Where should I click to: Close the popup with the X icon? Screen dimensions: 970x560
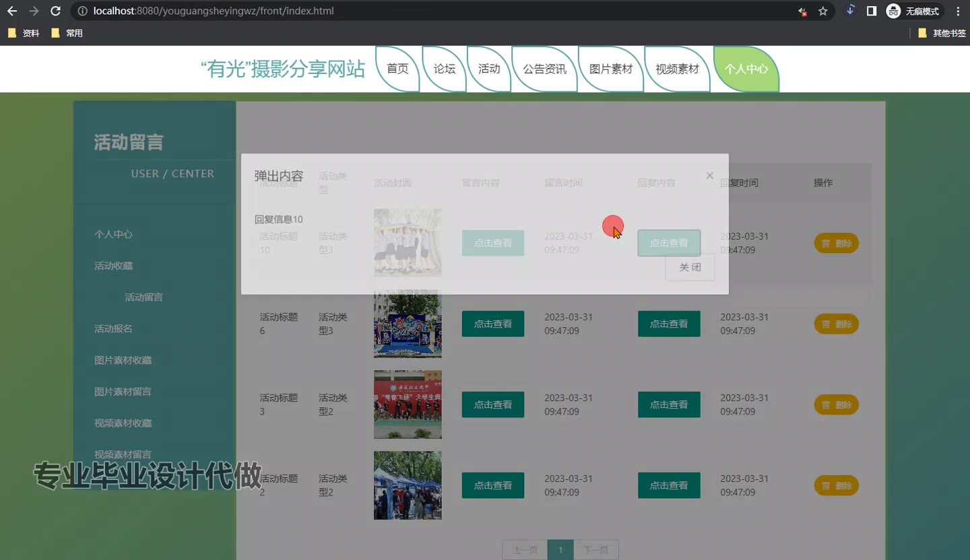(x=709, y=176)
